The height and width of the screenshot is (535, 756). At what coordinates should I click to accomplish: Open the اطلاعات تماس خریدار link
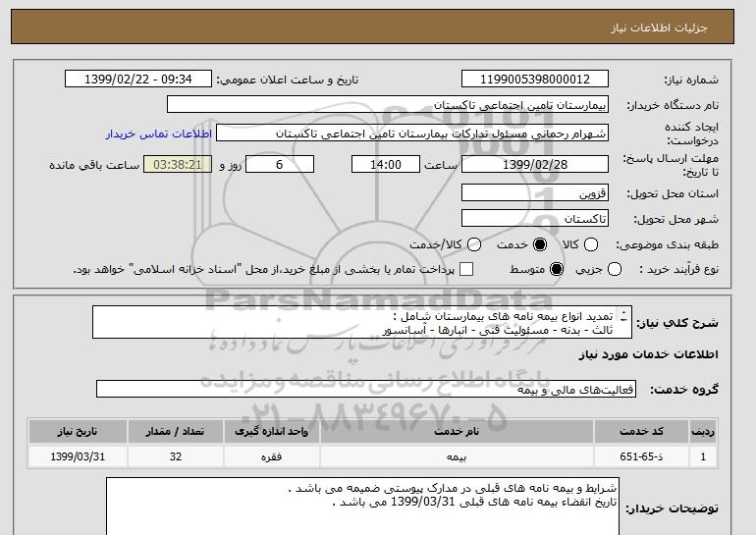tap(159, 134)
